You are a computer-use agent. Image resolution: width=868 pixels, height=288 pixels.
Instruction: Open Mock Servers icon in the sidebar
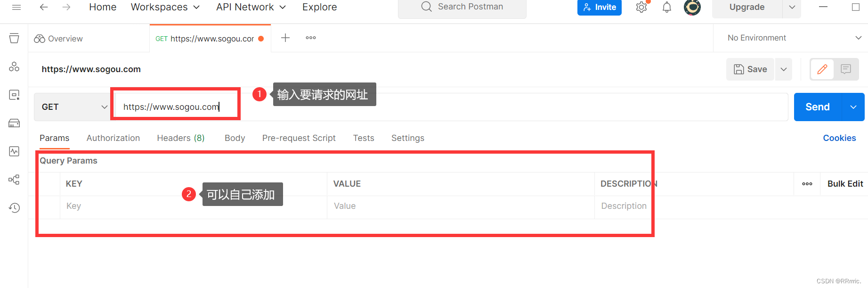pyautogui.click(x=14, y=123)
